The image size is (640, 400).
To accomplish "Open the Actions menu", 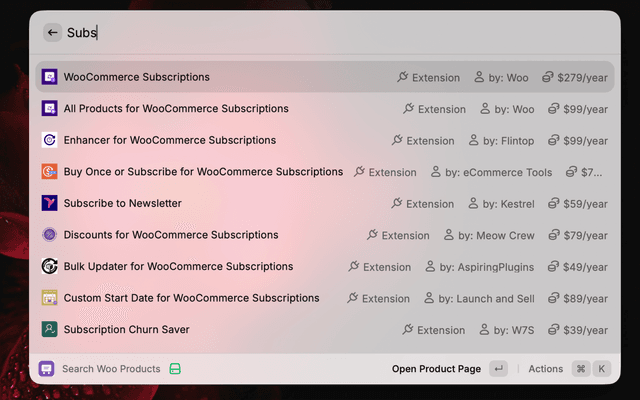I will tap(546, 369).
